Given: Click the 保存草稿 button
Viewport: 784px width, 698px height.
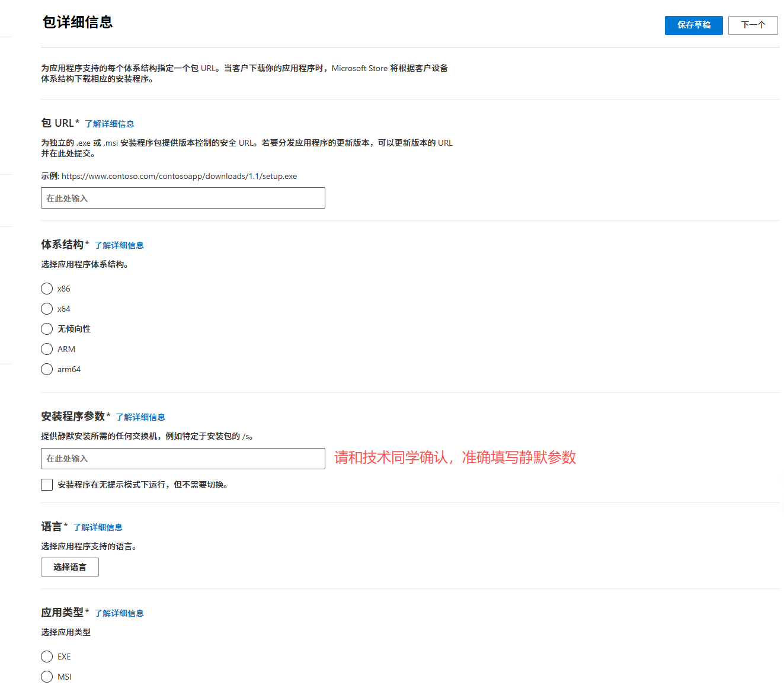Looking at the screenshot, I should click(x=693, y=25).
